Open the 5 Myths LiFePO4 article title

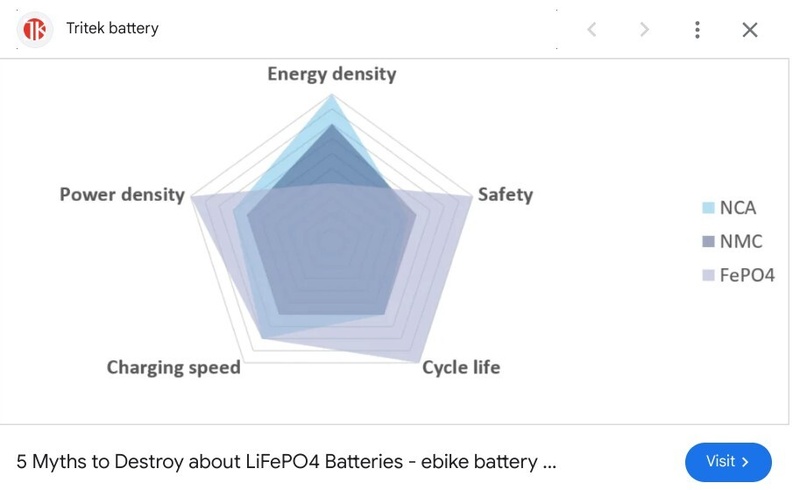tap(286, 462)
